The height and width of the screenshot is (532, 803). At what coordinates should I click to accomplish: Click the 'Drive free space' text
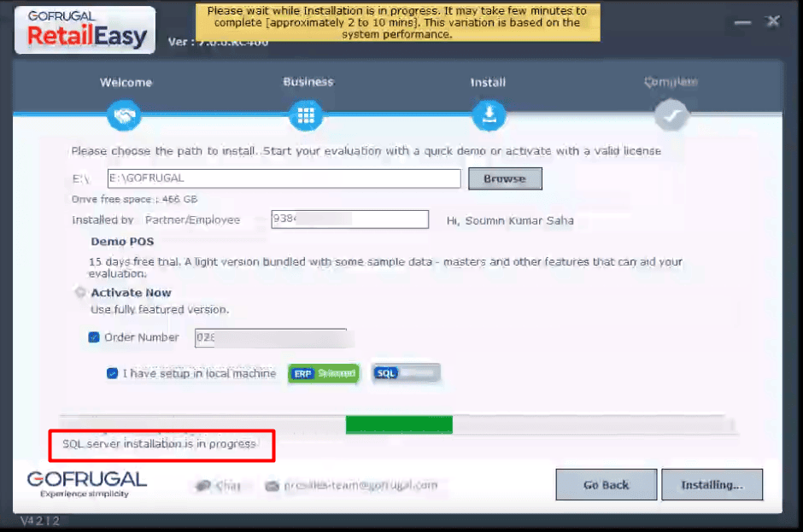[134, 199]
